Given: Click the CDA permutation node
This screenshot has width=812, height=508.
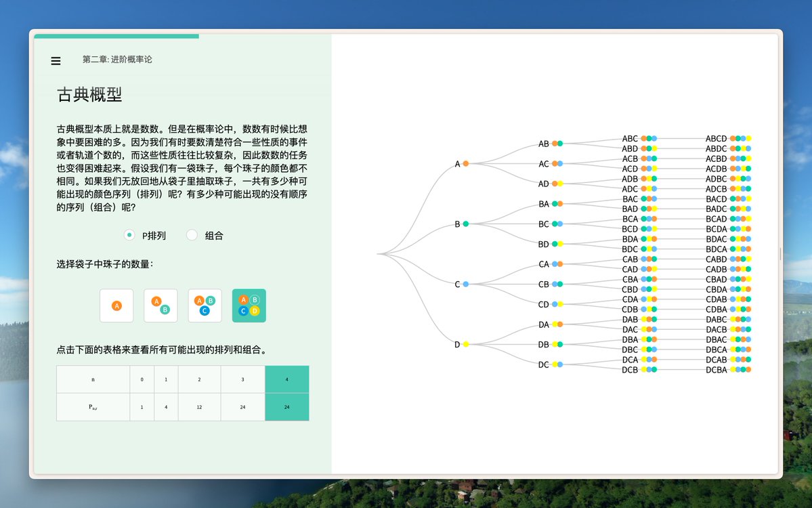Looking at the screenshot, I should click(639, 299).
